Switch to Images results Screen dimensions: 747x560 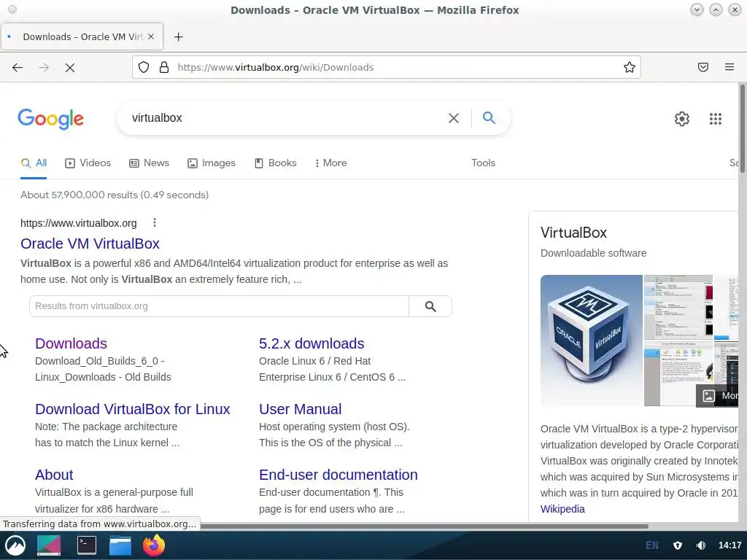[x=212, y=163]
